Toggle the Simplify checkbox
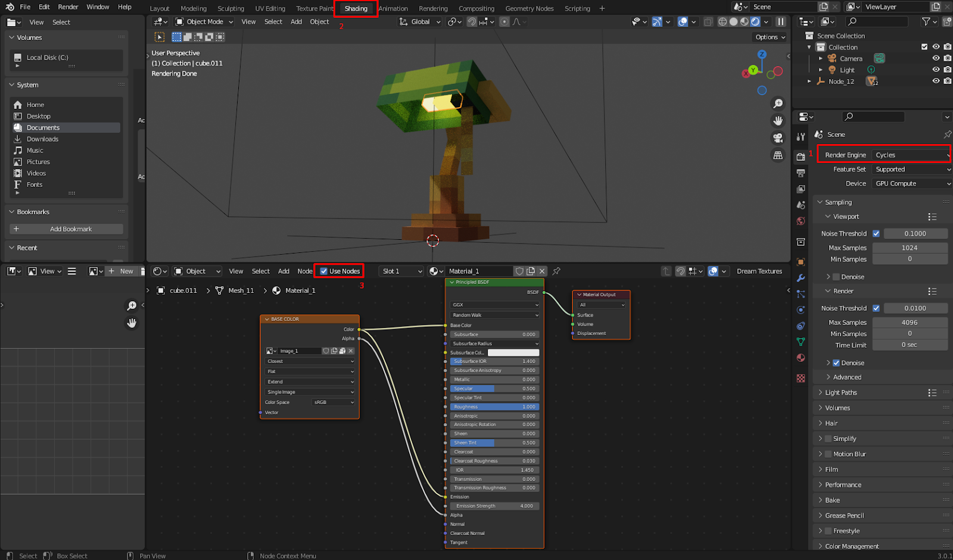 (x=828, y=439)
